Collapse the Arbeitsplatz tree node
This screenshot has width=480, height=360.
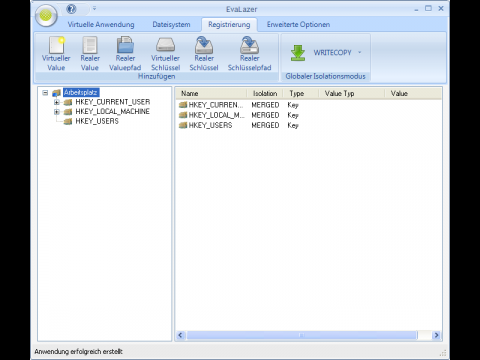pos(45,93)
